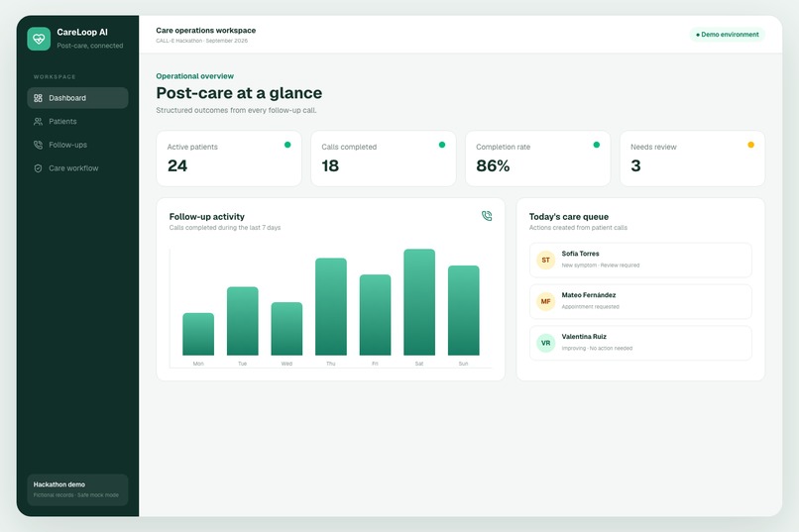The image size is (799, 532).
Task: Select the Thursday bar in the chart
Action: pyautogui.click(x=331, y=306)
